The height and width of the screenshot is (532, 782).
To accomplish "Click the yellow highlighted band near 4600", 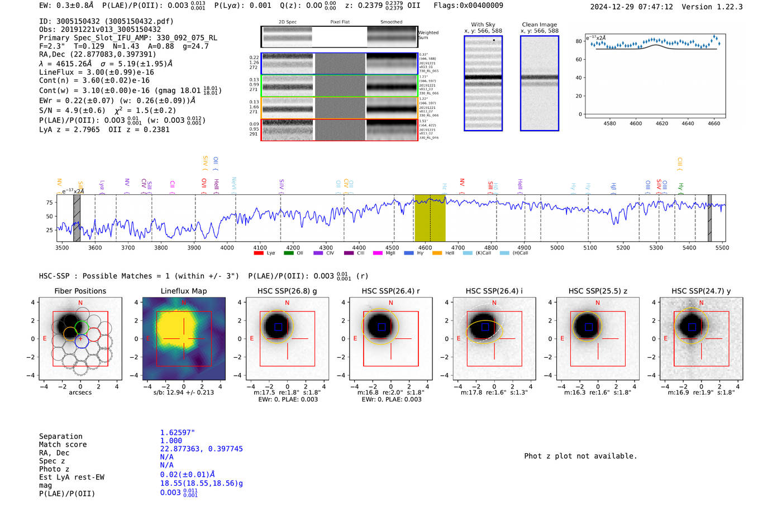I will coord(430,218).
